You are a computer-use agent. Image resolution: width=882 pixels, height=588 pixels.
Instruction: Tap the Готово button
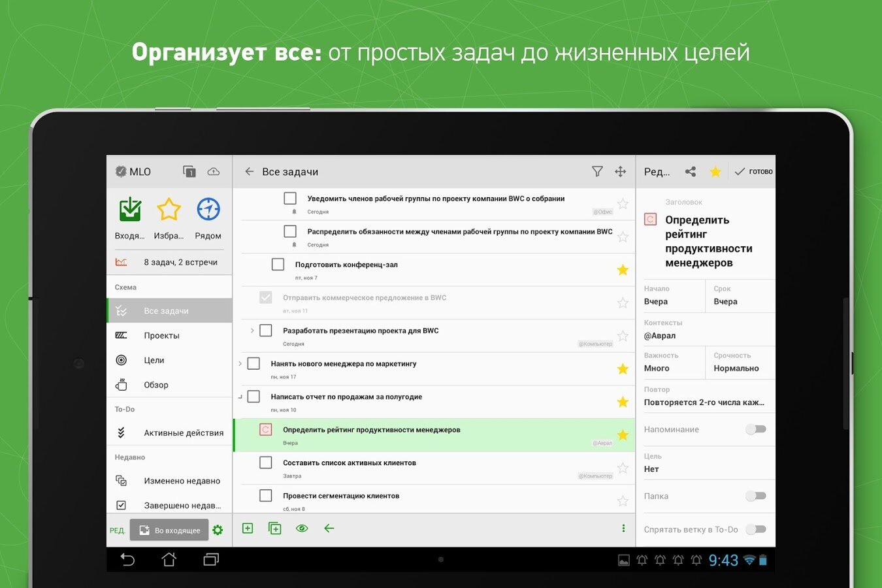click(753, 171)
